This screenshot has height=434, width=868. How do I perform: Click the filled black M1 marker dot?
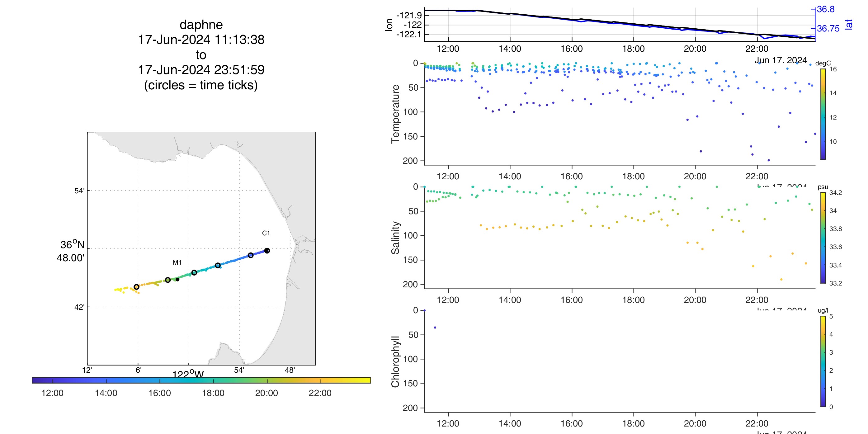pos(177,279)
